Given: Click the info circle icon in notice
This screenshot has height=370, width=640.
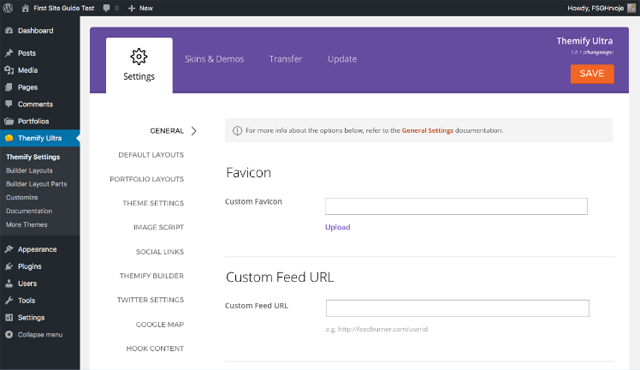Looking at the screenshot, I should 237,131.
